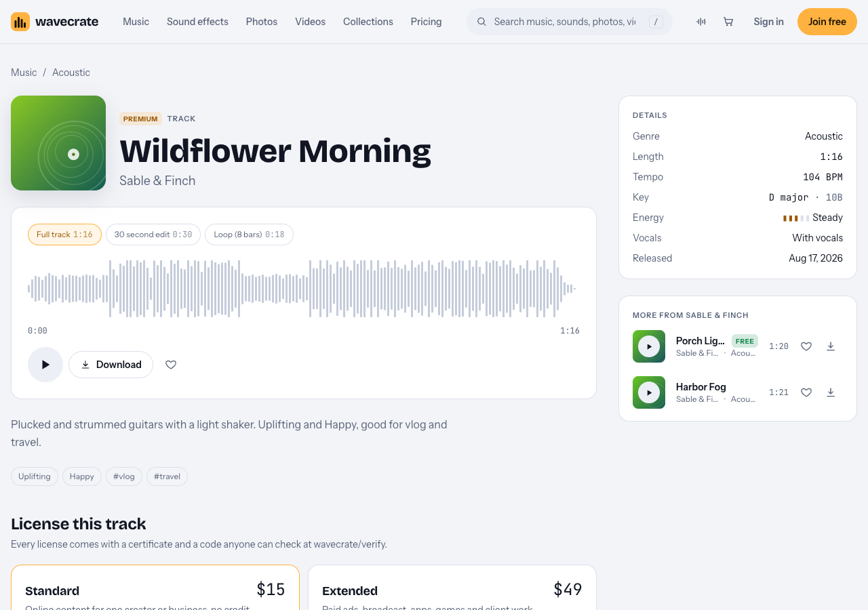Open the Music breadcrumb link

(24, 73)
